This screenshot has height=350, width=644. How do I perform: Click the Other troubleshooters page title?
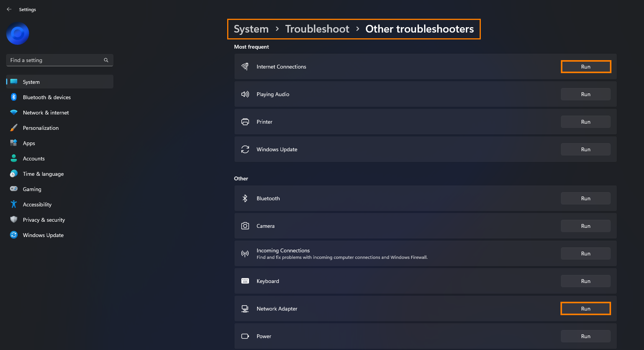point(420,29)
